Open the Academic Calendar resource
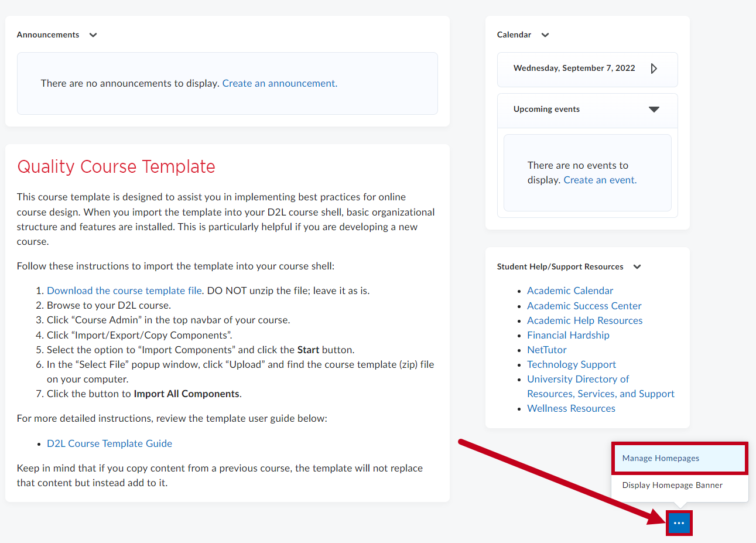756x543 pixels. click(x=570, y=291)
